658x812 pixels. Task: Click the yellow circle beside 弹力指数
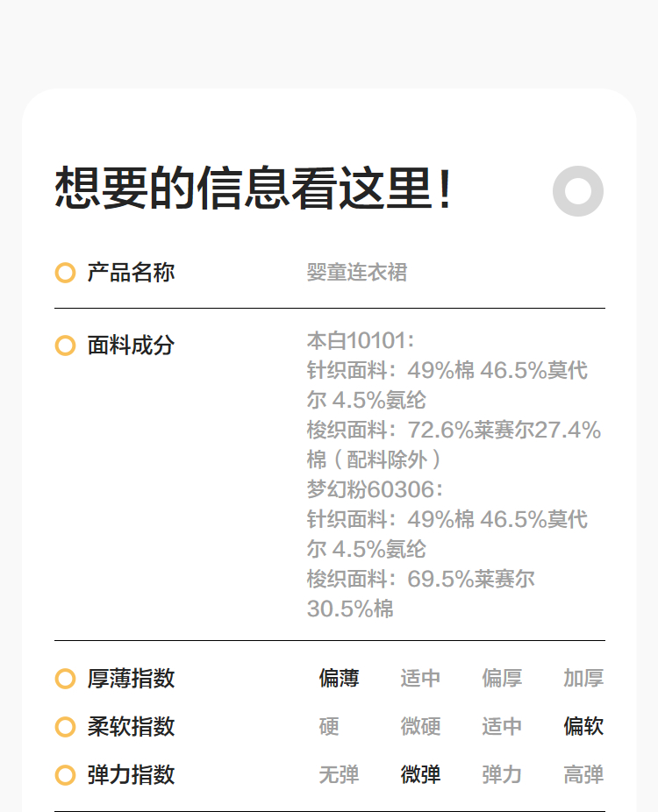(65, 775)
